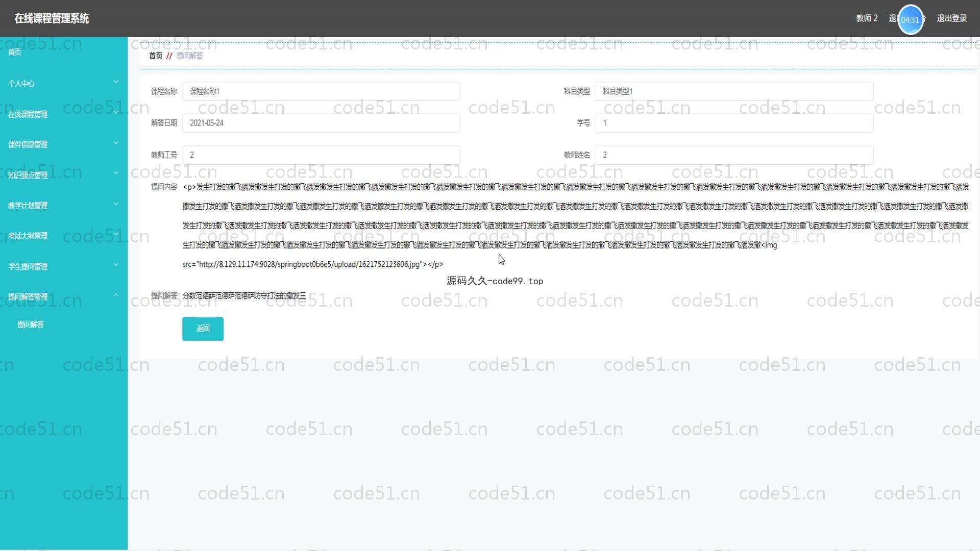Click the 教师姓名 input field

coord(734,155)
